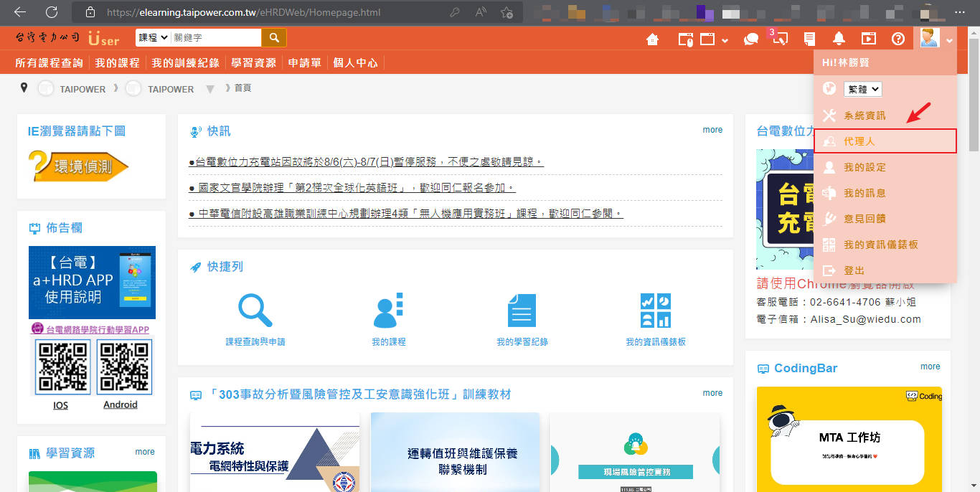Open 現場風險管控實務 course thumbnail
The image size is (980, 492).
pyautogui.click(x=635, y=452)
